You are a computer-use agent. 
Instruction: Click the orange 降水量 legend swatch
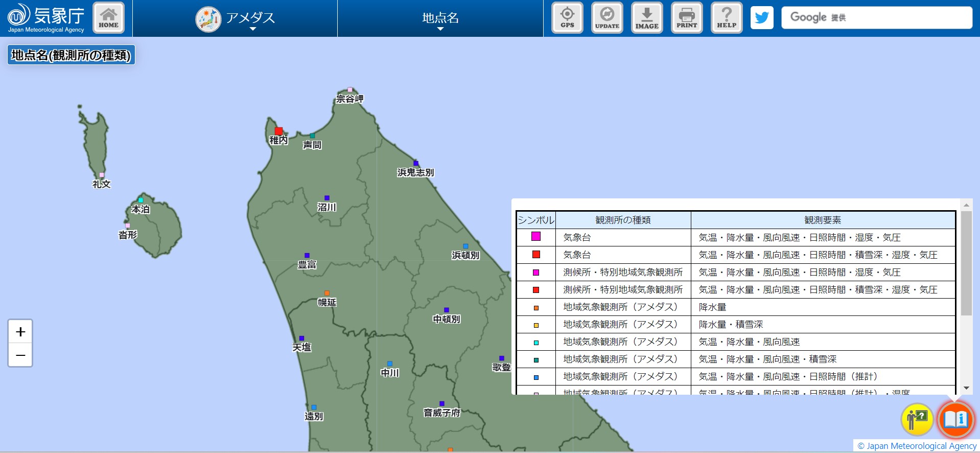coord(536,308)
